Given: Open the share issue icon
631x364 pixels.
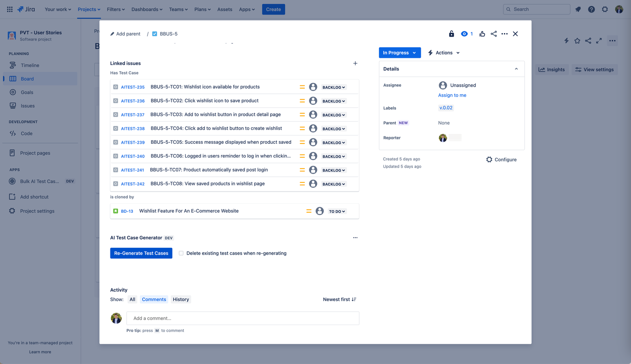Looking at the screenshot, I should pos(493,34).
